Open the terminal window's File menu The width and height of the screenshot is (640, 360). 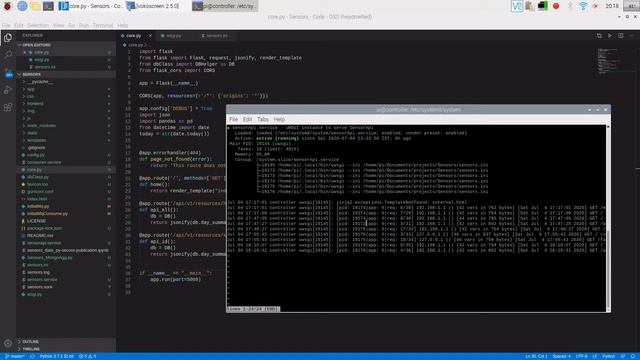click(x=233, y=120)
